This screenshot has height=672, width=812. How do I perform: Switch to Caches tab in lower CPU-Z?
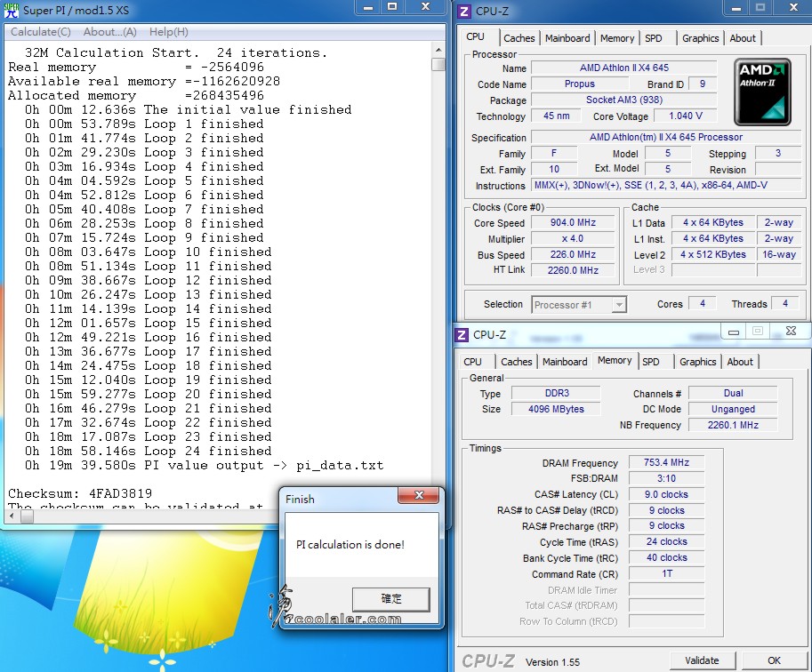point(517,362)
